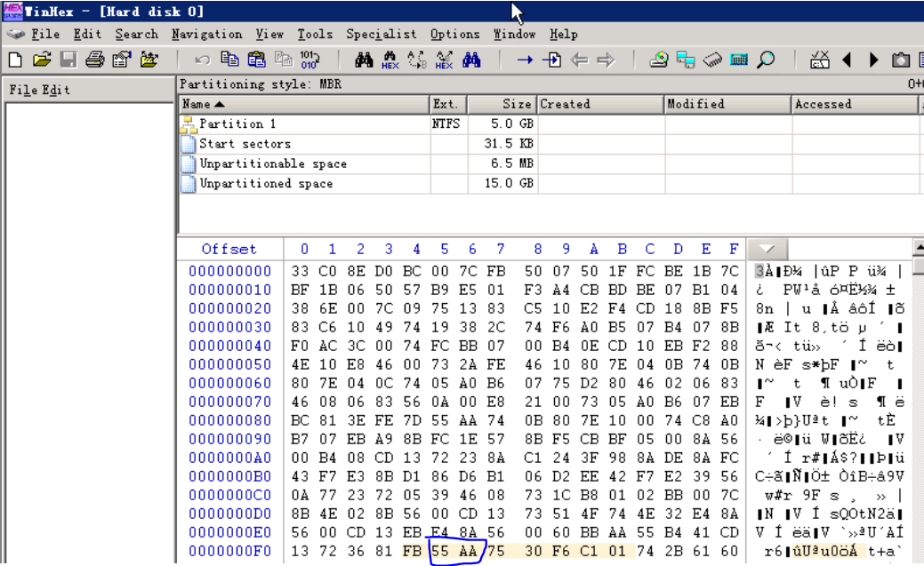Image resolution: width=924 pixels, height=566 pixels.
Task: Click the 6.5 MB size cell
Action: pos(512,163)
